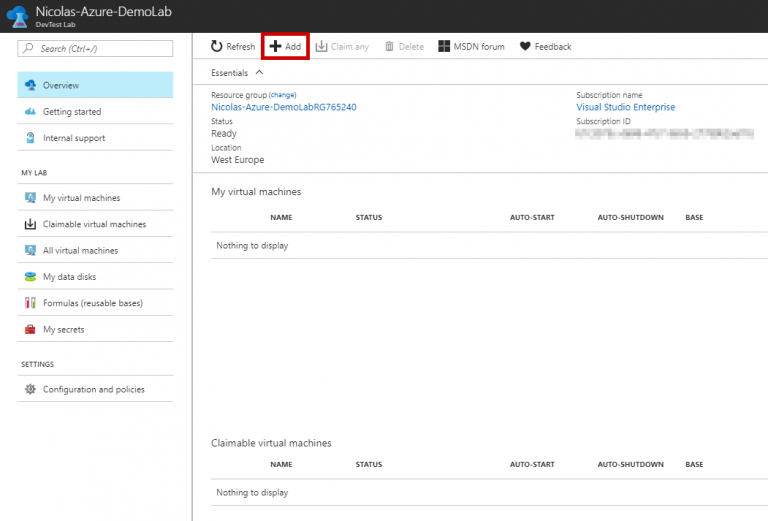This screenshot has width=768, height=521.
Task: Click AUTO-START header under Claimable virtual machines
Action: (x=532, y=464)
